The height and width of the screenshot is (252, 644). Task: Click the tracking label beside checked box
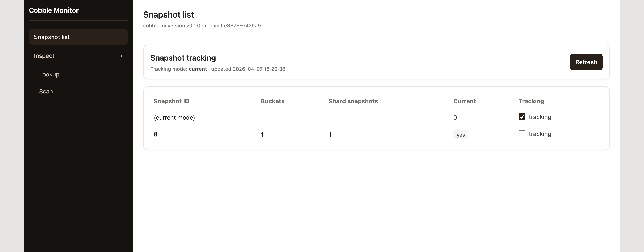[x=540, y=117]
